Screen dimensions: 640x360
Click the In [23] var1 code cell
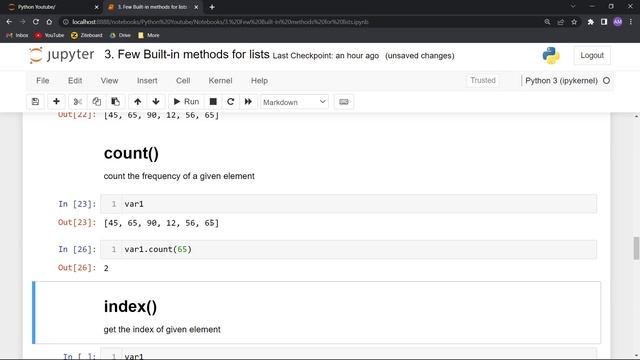(x=349, y=204)
